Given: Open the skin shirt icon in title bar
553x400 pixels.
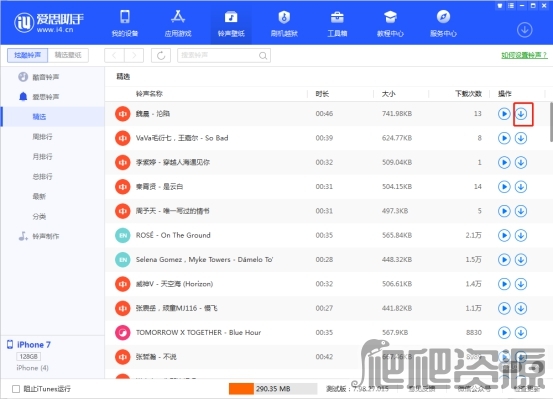Looking at the screenshot, I should 499,6.
